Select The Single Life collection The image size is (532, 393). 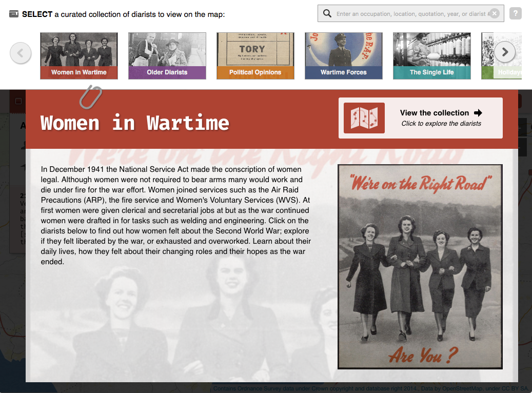pos(432,56)
